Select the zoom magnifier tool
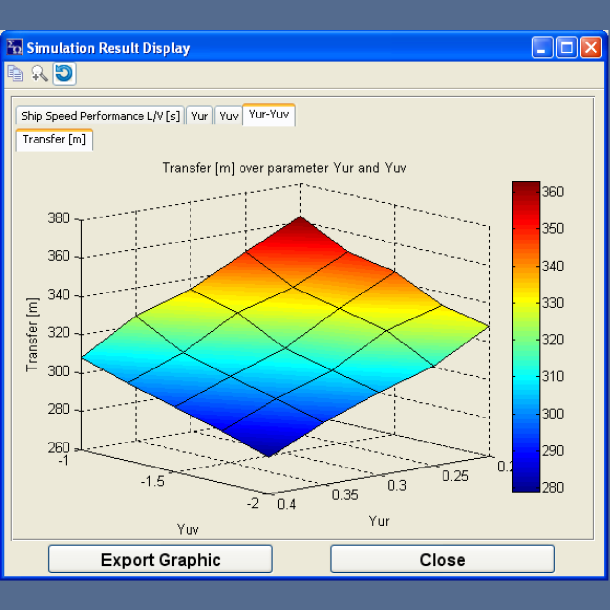Image resolution: width=610 pixels, height=610 pixels. click(x=39, y=73)
